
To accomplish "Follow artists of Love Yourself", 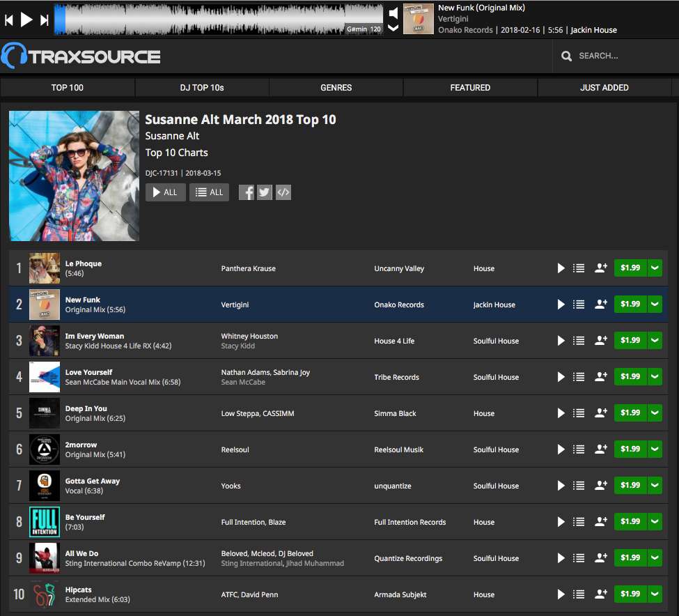I will click(x=600, y=377).
